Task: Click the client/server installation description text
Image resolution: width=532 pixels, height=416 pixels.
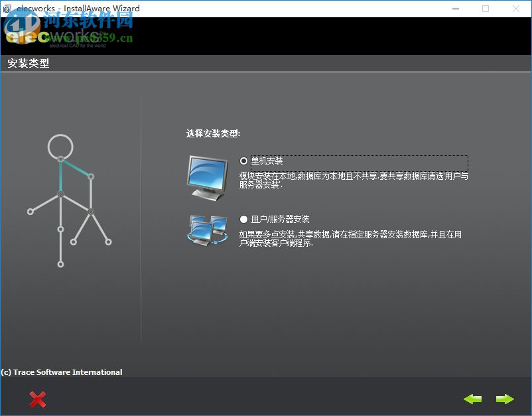Action: pyautogui.click(x=352, y=239)
